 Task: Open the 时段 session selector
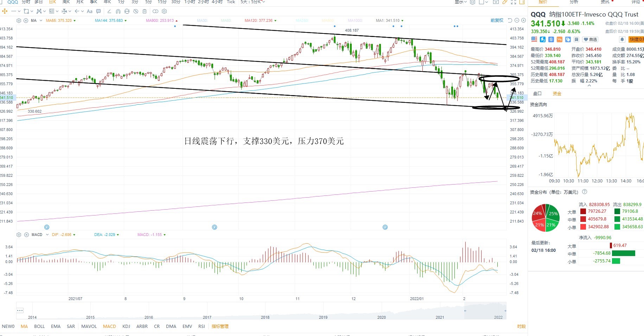click(521, 326)
